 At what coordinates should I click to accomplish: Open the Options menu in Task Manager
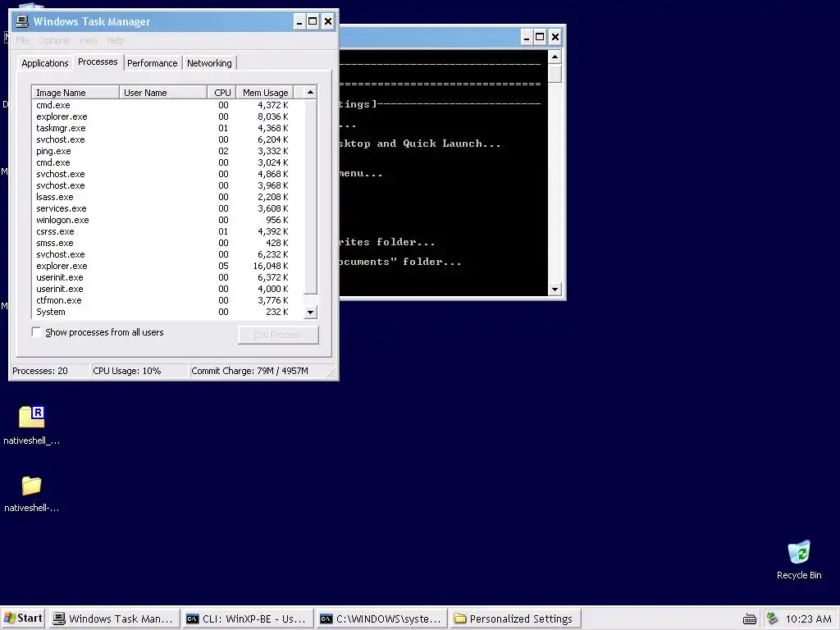click(53, 40)
